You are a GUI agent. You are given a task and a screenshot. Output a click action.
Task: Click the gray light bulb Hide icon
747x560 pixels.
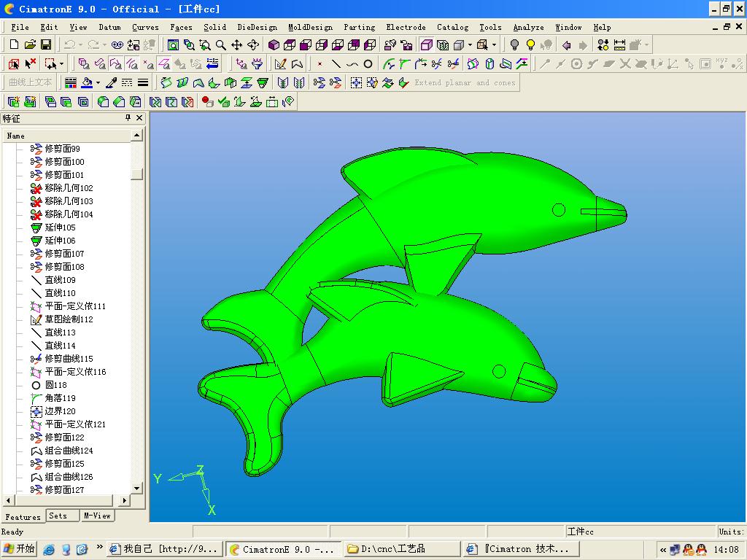point(514,44)
